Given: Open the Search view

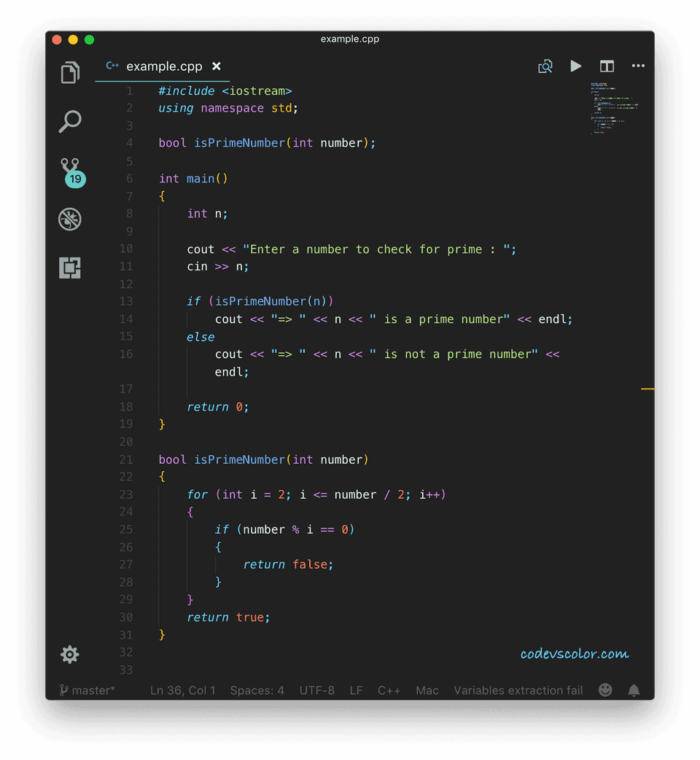Looking at the screenshot, I should pos(69,121).
